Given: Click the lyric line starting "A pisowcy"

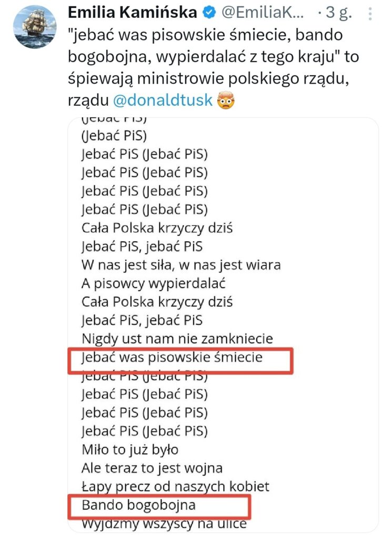Looking at the screenshot, I should pyautogui.click(x=153, y=283).
